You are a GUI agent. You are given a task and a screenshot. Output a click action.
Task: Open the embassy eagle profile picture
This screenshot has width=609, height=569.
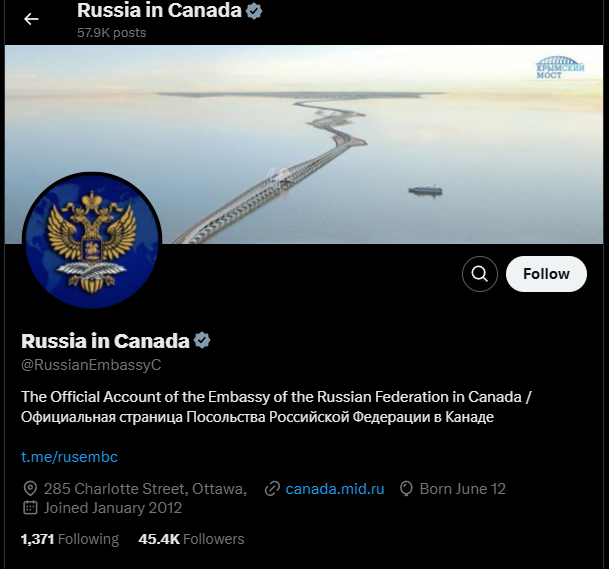[x=92, y=240]
